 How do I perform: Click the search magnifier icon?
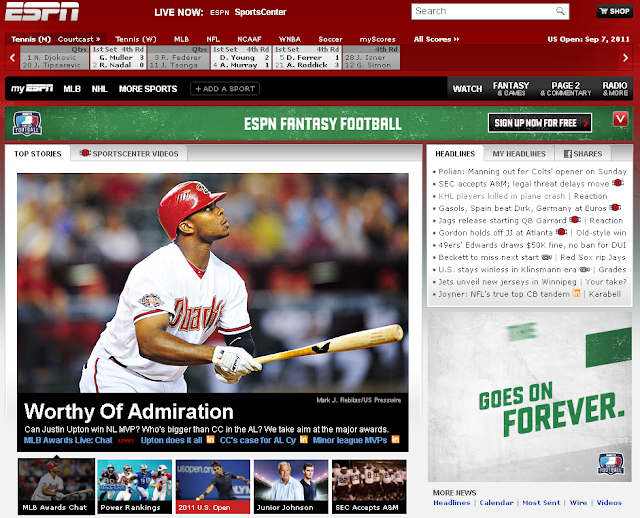(560, 11)
